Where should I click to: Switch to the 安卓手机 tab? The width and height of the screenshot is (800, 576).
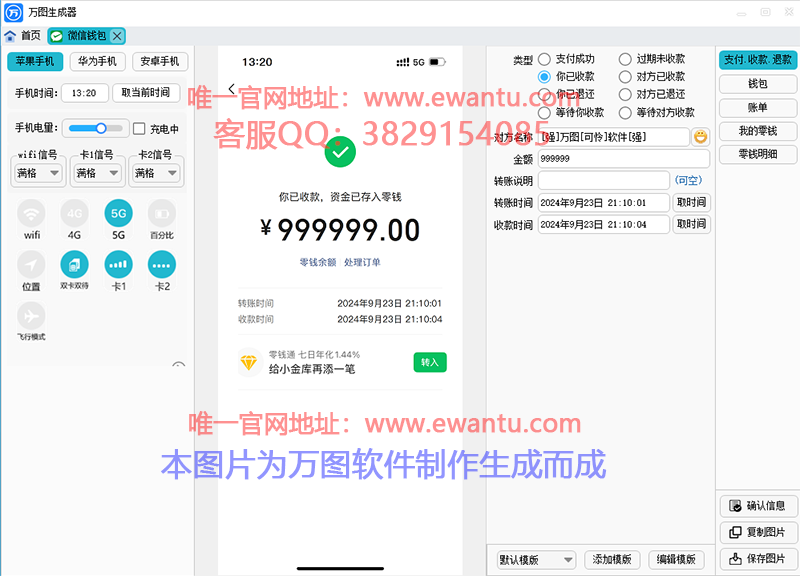[x=160, y=61]
